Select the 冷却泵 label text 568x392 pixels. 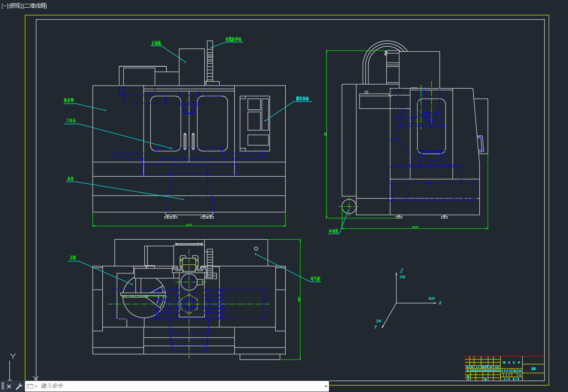tap(333, 231)
